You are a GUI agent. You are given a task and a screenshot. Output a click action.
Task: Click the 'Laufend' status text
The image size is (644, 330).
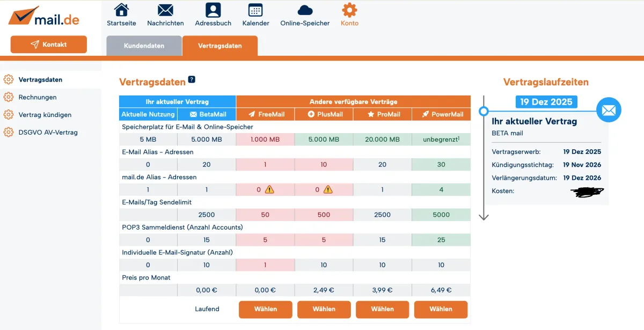[207, 309]
